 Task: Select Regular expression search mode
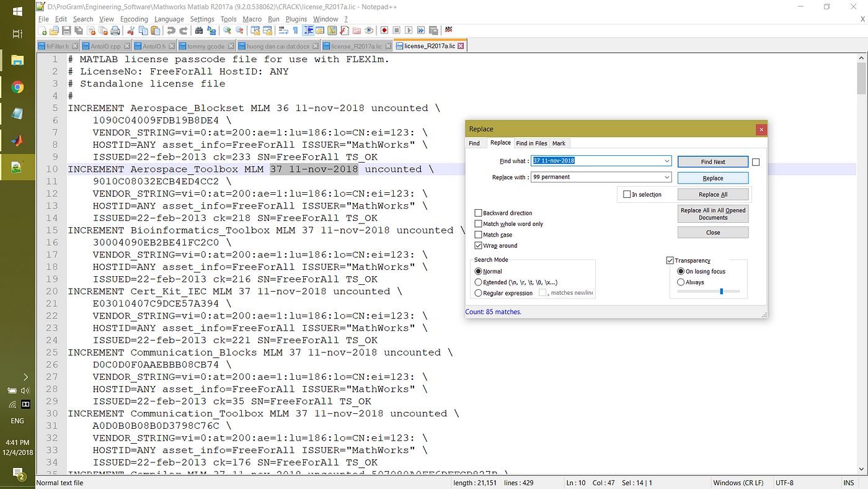coord(478,293)
